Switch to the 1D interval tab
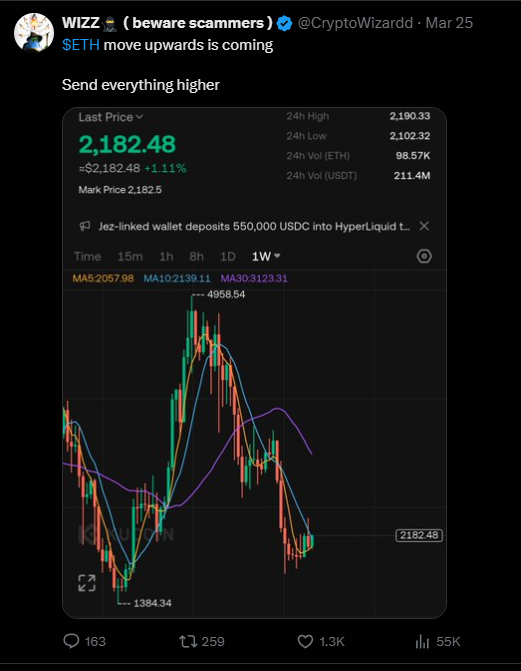This screenshot has width=521, height=671. pyautogui.click(x=227, y=256)
